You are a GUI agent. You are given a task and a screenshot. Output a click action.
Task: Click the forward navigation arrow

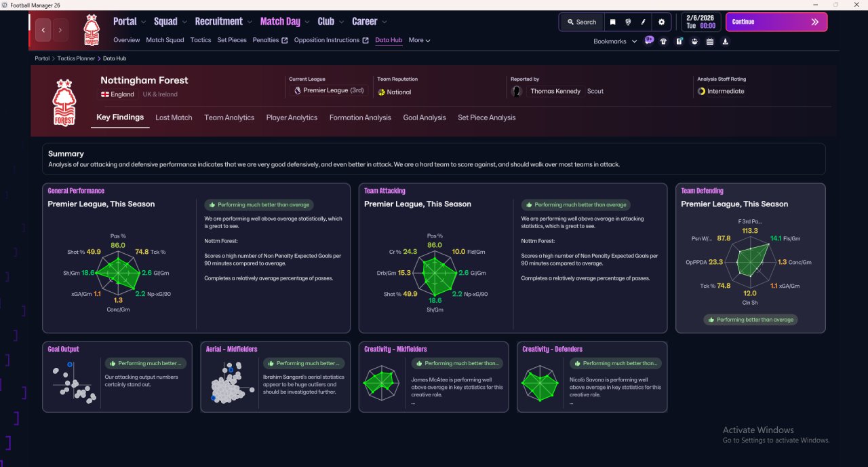[x=60, y=30]
